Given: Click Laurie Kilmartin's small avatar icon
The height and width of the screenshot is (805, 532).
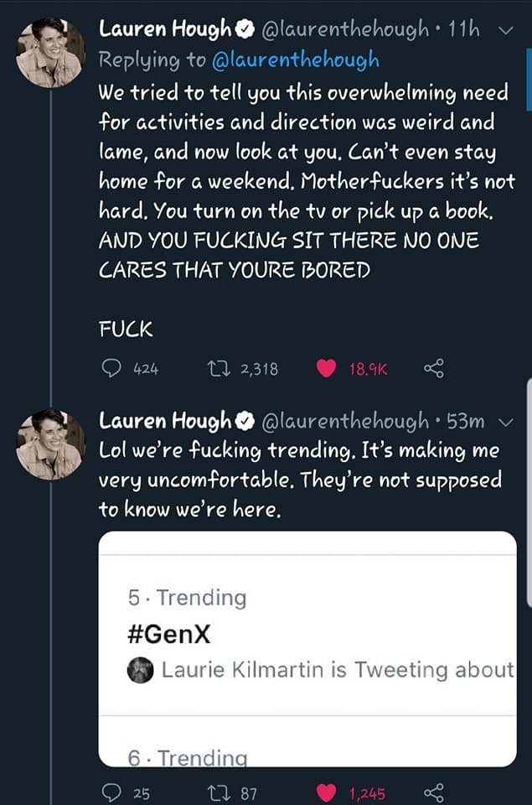Looking at the screenshot, I should [x=140, y=670].
